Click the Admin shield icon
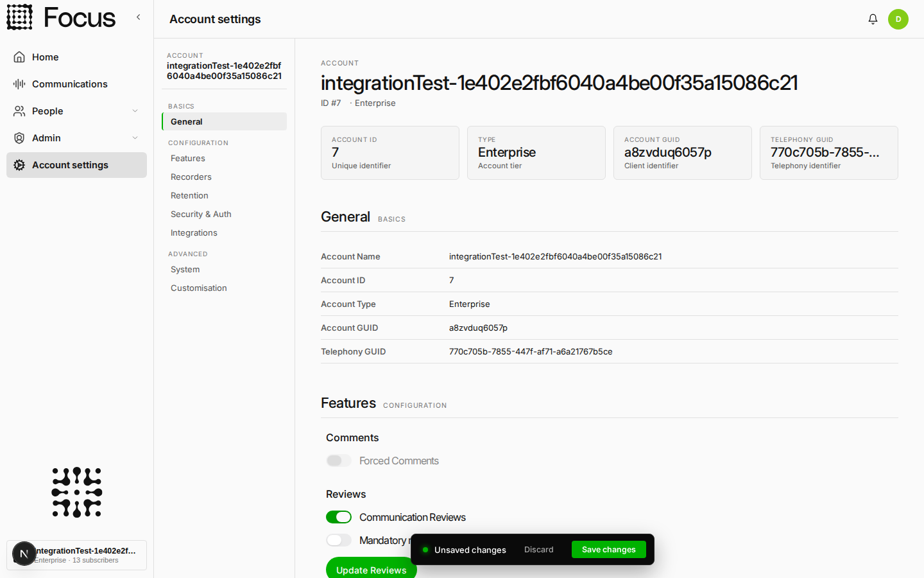This screenshot has height=578, width=924. coord(19,138)
